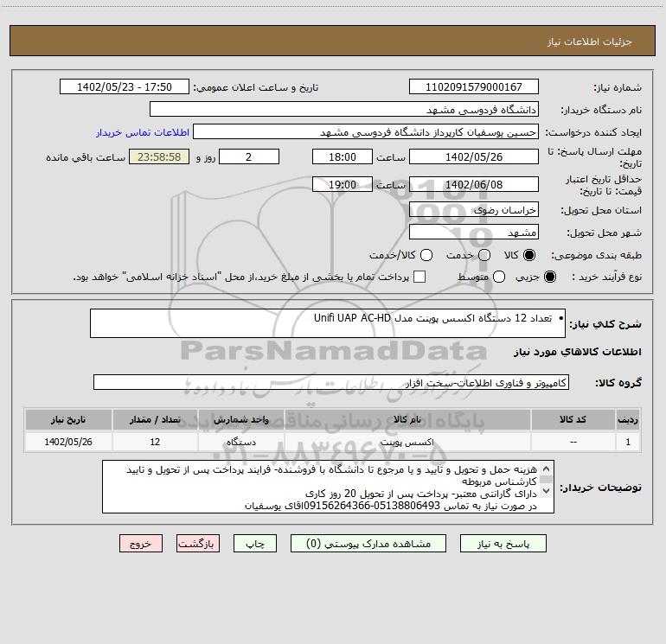Click the delivery city field مشهد
This screenshot has height=644, width=666.
click(x=474, y=233)
